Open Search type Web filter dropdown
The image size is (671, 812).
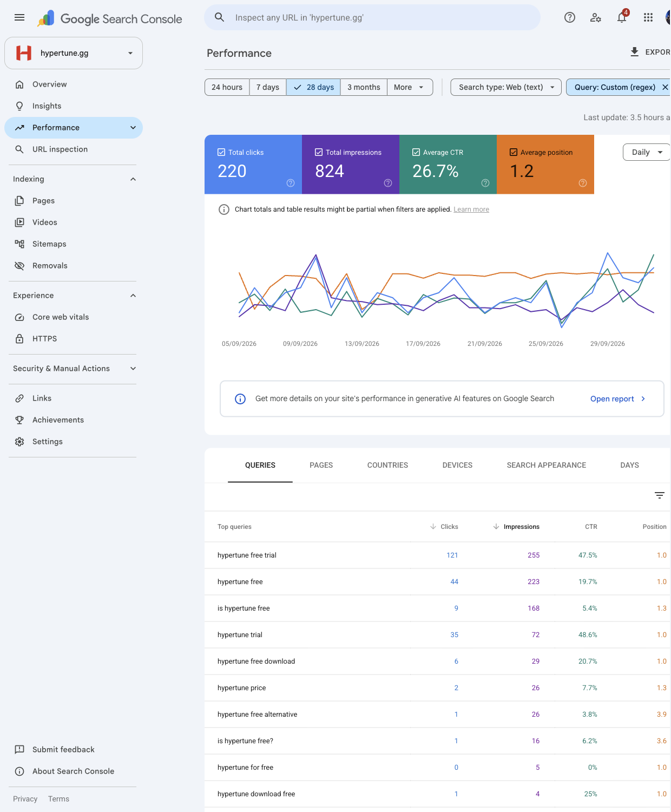pyautogui.click(x=506, y=87)
